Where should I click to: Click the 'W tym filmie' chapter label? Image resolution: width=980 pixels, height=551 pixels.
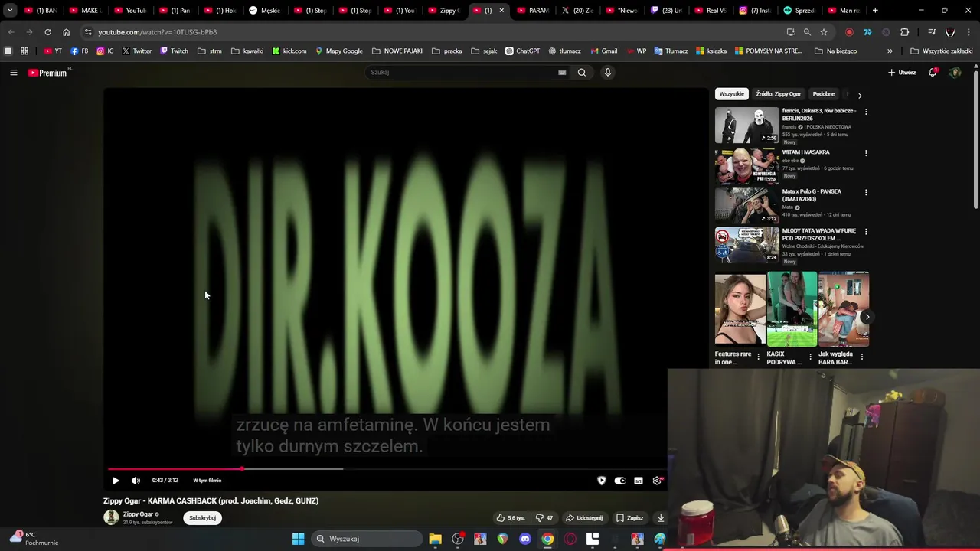pyautogui.click(x=207, y=481)
